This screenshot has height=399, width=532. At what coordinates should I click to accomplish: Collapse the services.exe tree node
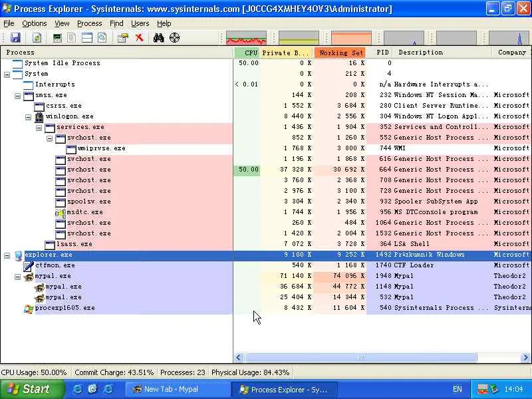pyautogui.click(x=39, y=128)
